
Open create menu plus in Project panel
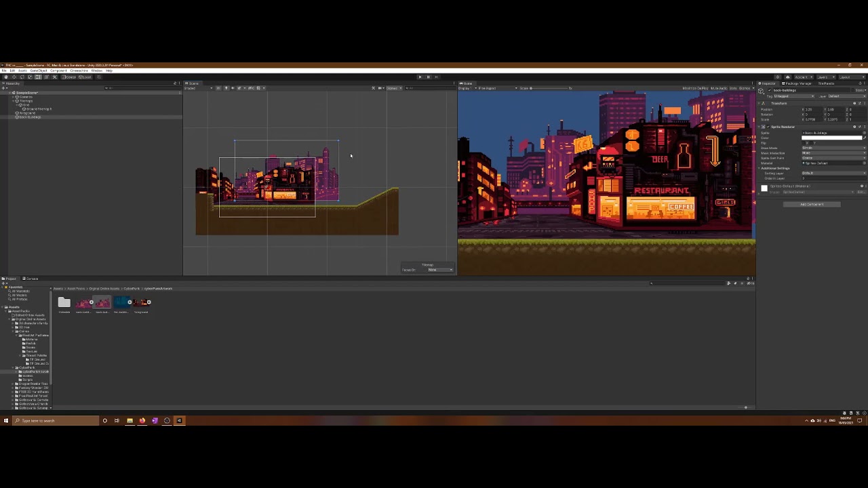(x=4, y=283)
